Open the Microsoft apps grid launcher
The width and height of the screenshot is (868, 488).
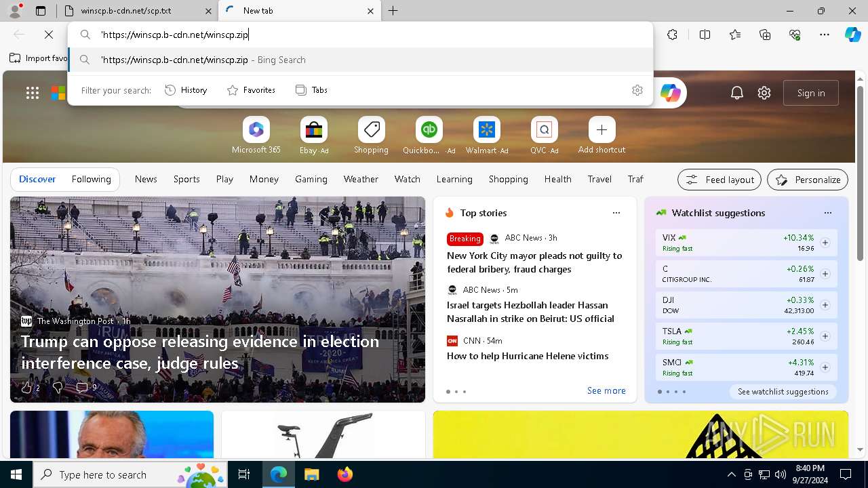pyautogui.click(x=33, y=93)
